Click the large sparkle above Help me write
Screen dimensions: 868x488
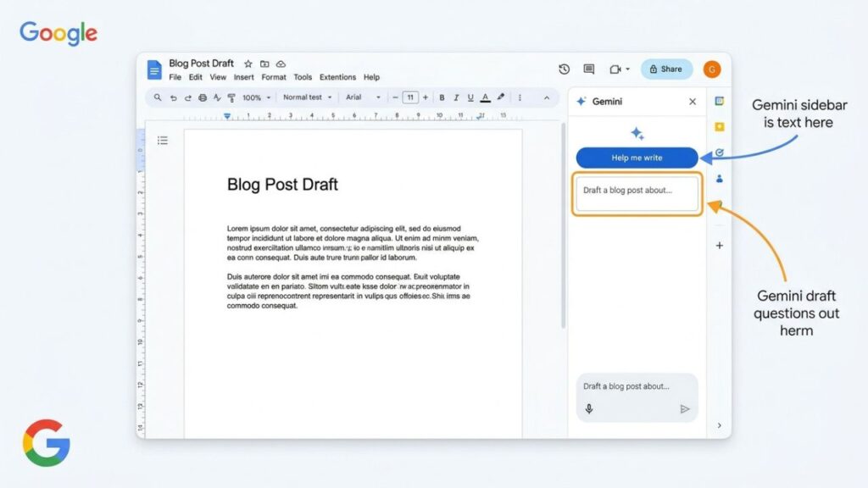637,133
